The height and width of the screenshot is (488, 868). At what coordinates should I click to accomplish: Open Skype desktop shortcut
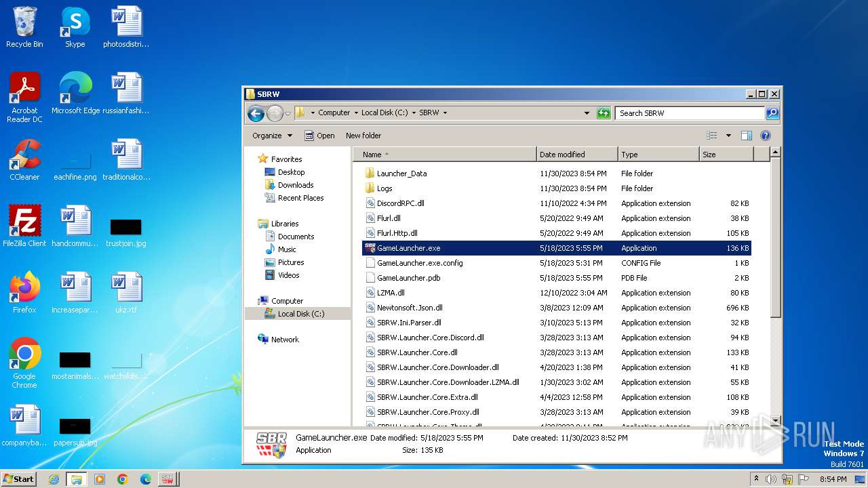click(75, 28)
